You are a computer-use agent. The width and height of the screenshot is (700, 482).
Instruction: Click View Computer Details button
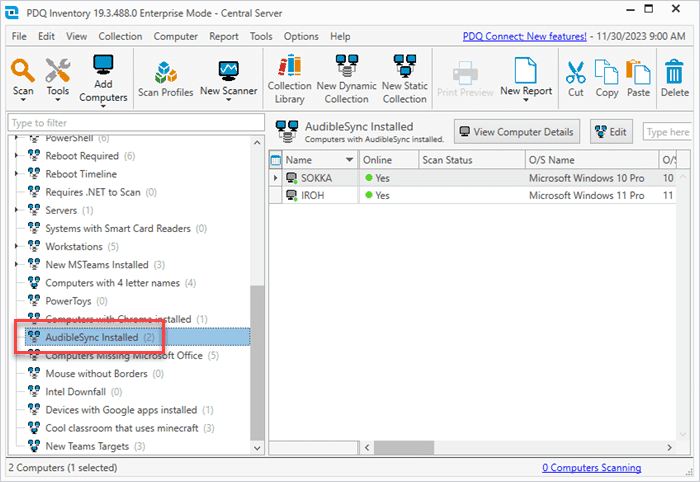click(517, 132)
